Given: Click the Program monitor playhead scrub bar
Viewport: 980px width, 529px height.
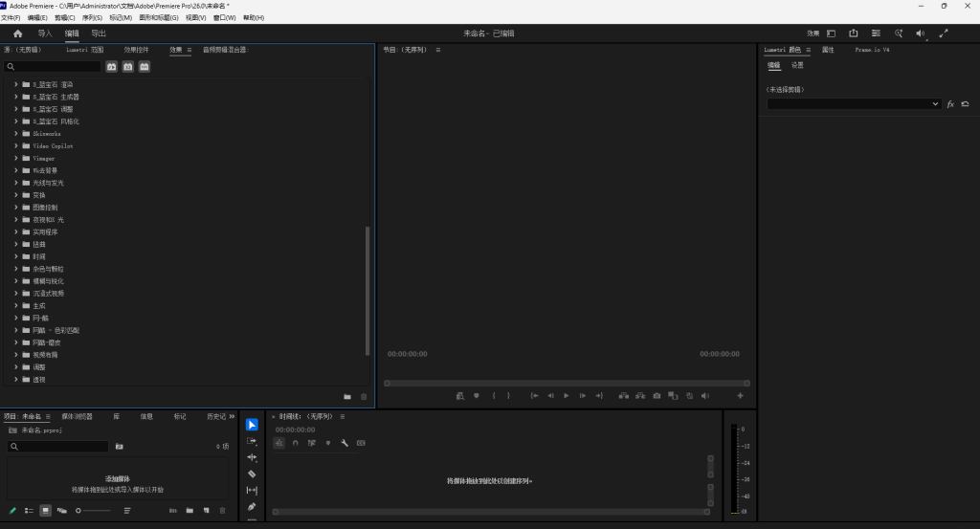Looking at the screenshot, I should point(567,384).
